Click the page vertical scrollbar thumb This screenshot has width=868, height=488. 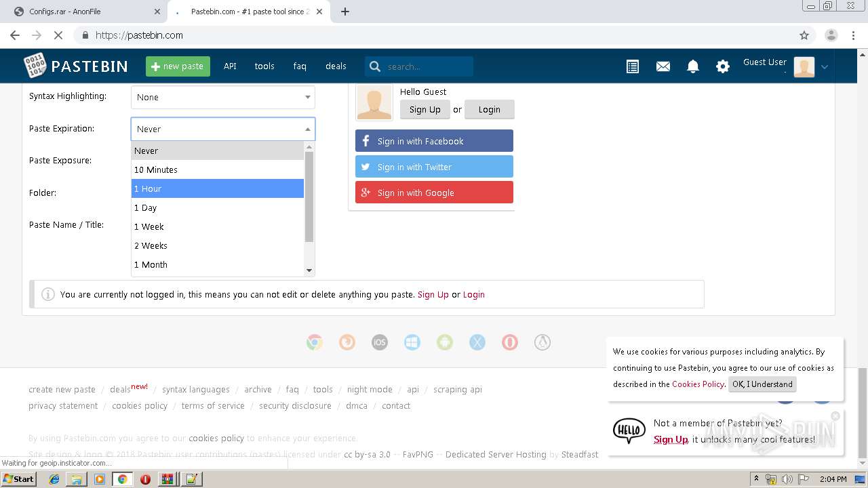(862, 413)
